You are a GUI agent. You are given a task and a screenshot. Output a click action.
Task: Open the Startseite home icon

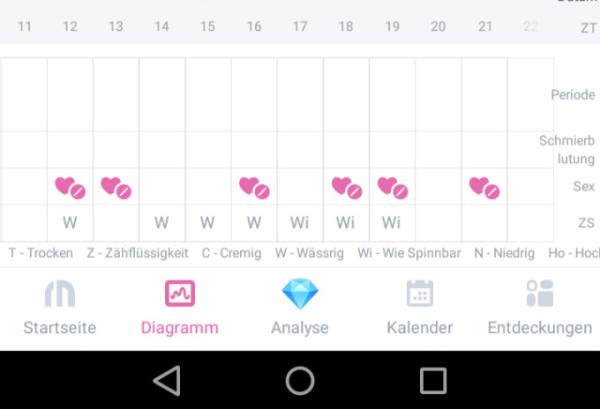pyautogui.click(x=60, y=293)
